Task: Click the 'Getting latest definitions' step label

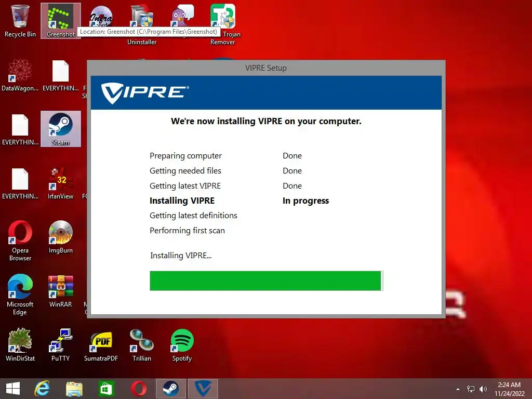Action: click(193, 216)
